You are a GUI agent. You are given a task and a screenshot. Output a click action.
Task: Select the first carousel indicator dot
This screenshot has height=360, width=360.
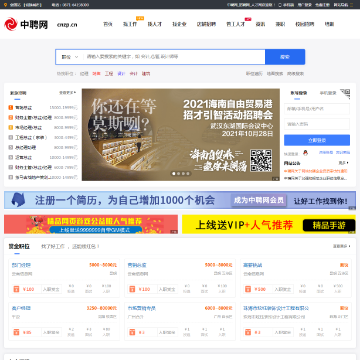(174, 174)
